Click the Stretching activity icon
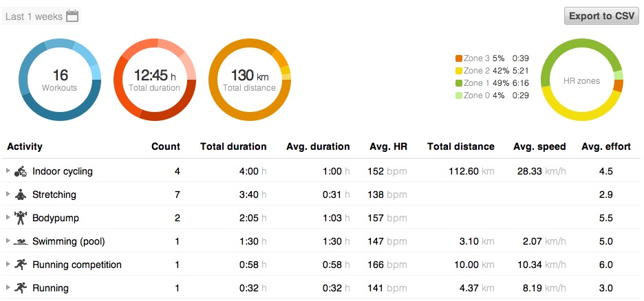 tap(21, 194)
